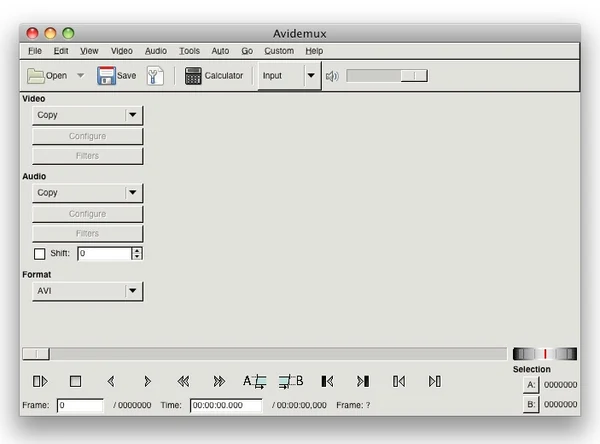Click the green zoom window button

[68, 33]
